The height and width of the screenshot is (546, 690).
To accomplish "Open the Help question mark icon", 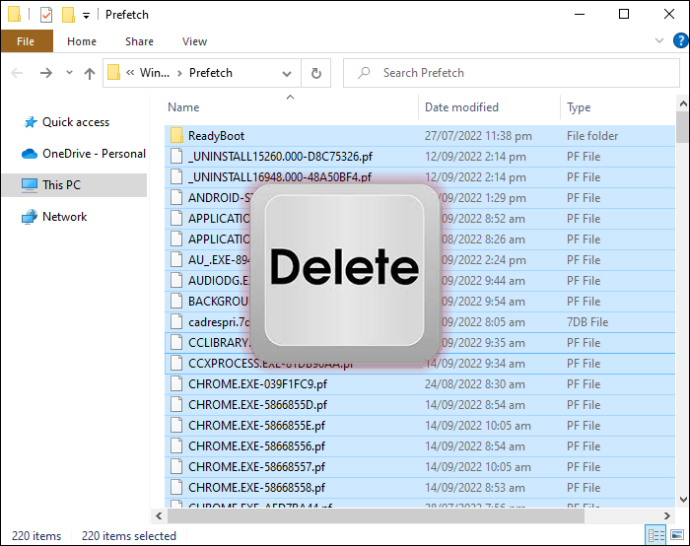I will click(x=680, y=41).
